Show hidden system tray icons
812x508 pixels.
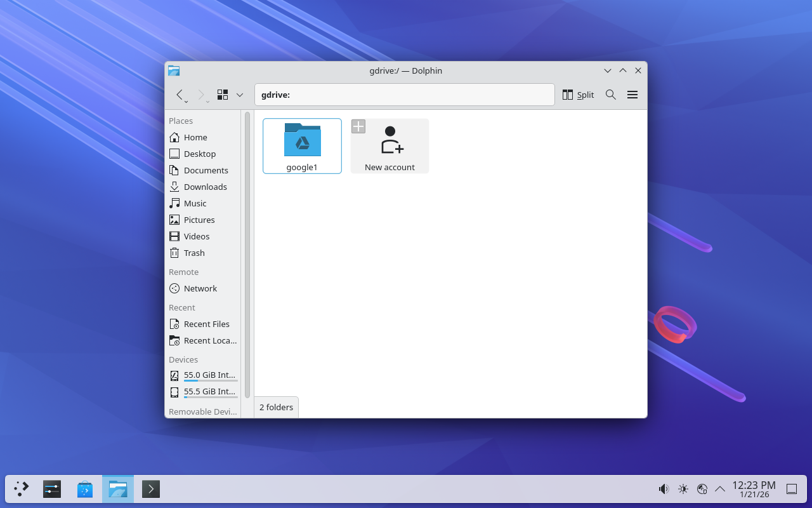(x=720, y=489)
